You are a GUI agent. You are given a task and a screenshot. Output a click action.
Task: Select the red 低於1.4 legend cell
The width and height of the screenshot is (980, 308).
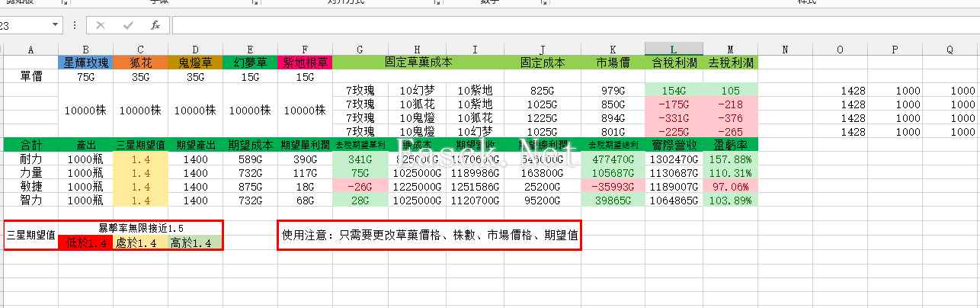pos(85,242)
